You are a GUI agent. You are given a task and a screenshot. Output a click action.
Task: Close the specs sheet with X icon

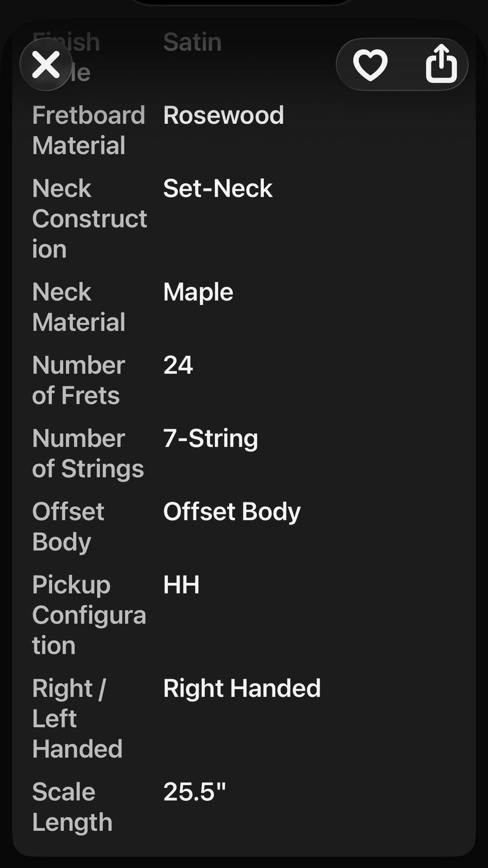[x=46, y=65]
